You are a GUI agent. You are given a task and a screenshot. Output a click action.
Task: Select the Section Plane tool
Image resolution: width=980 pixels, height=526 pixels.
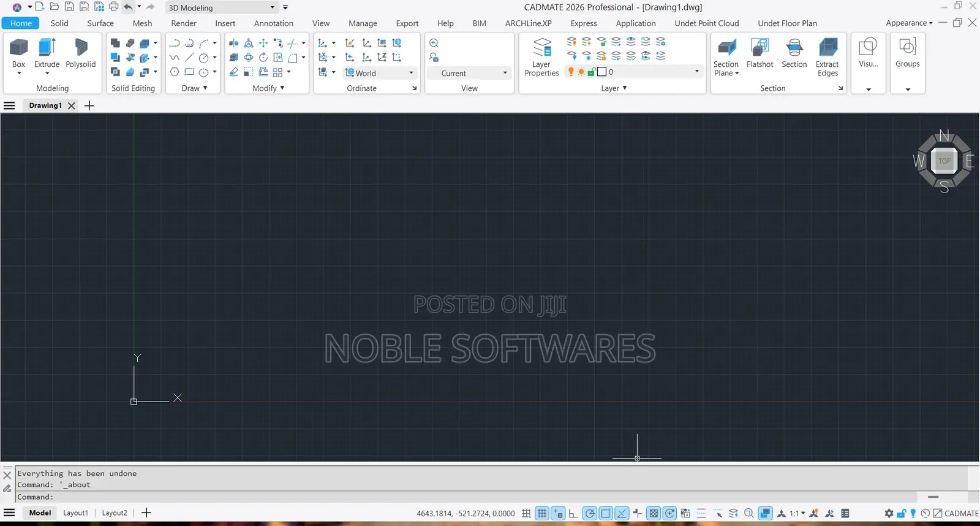pos(726,57)
